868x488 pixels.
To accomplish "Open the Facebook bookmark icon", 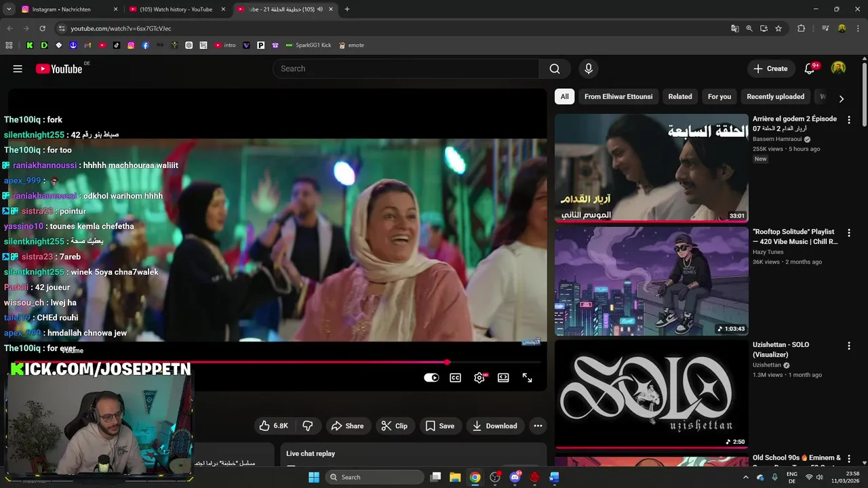I will pyautogui.click(x=145, y=45).
